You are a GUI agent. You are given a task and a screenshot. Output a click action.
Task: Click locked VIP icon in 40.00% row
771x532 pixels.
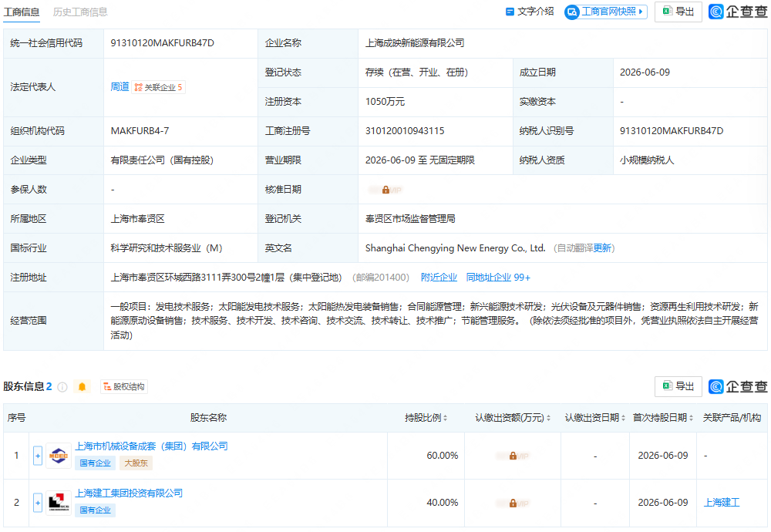[x=513, y=503]
